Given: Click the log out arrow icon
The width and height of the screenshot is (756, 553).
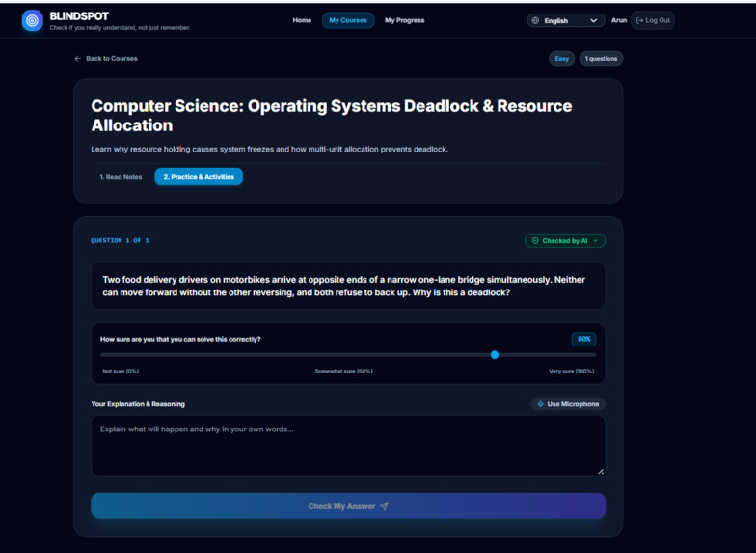Looking at the screenshot, I should [x=640, y=20].
